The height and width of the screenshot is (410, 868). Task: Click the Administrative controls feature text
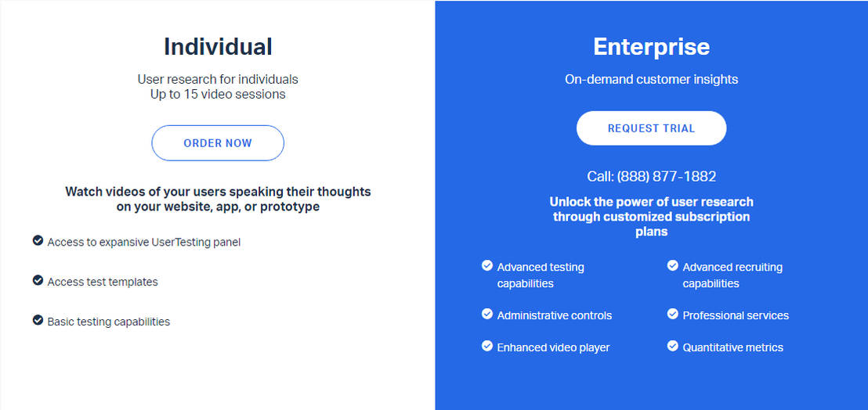pyautogui.click(x=555, y=315)
